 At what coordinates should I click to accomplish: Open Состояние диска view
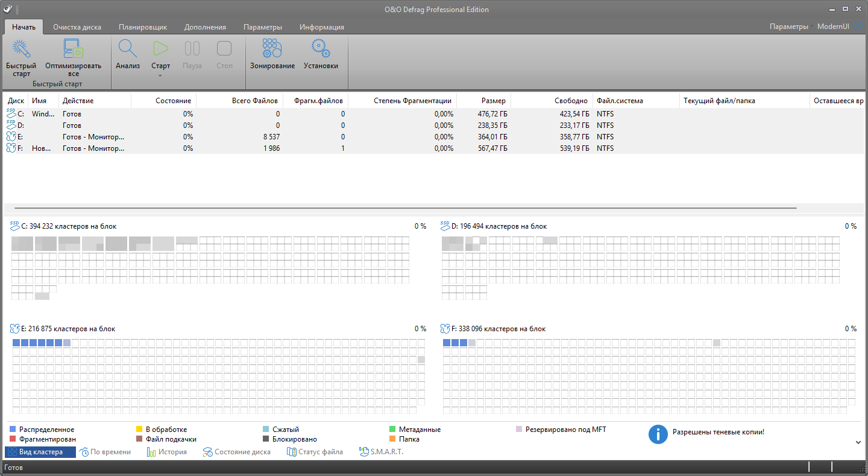(x=237, y=452)
